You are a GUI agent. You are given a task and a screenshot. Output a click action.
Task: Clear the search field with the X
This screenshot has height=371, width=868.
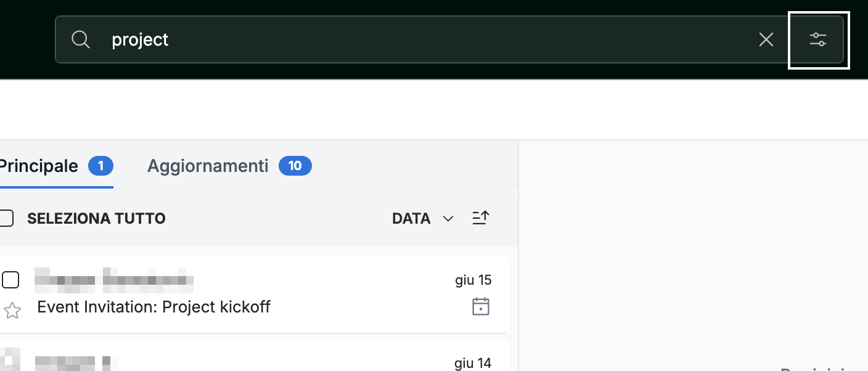pyautogui.click(x=766, y=40)
